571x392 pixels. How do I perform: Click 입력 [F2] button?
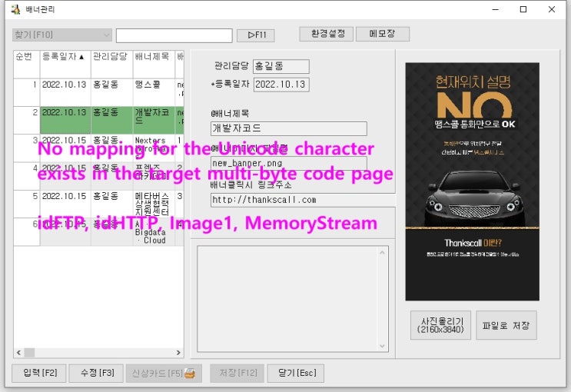(x=39, y=373)
